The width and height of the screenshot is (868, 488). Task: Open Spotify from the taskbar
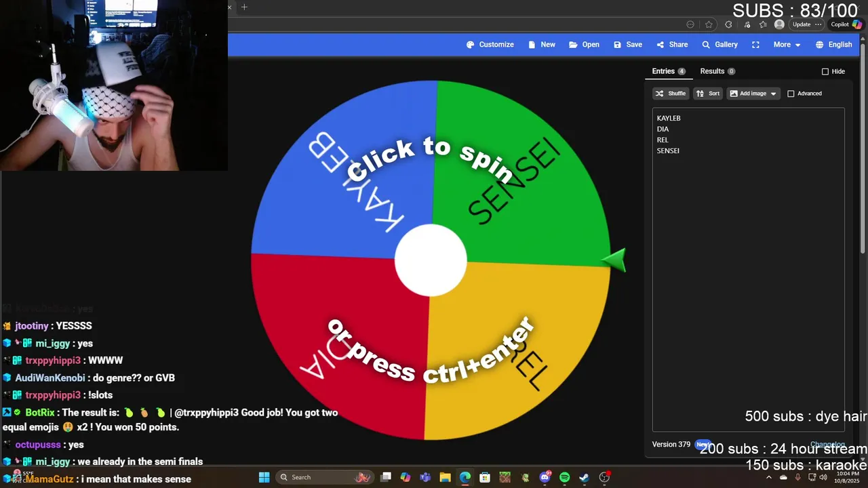pyautogui.click(x=564, y=477)
